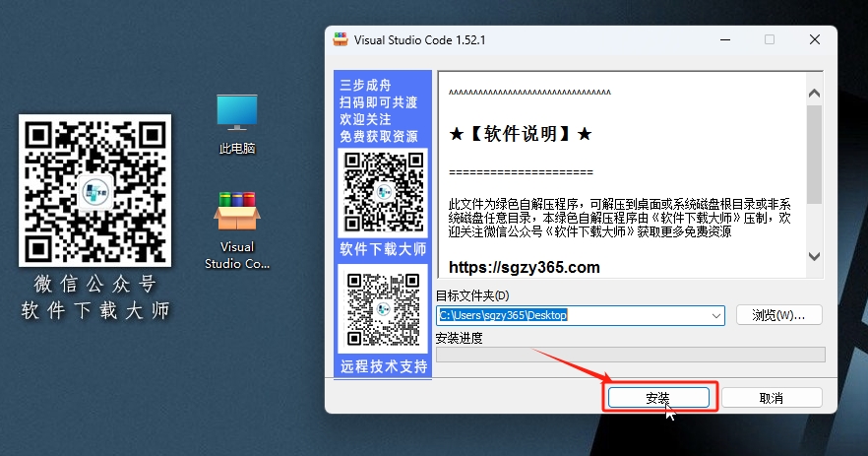Click the 安装进度 progress bar
This screenshot has width=868, height=456.
(631, 355)
